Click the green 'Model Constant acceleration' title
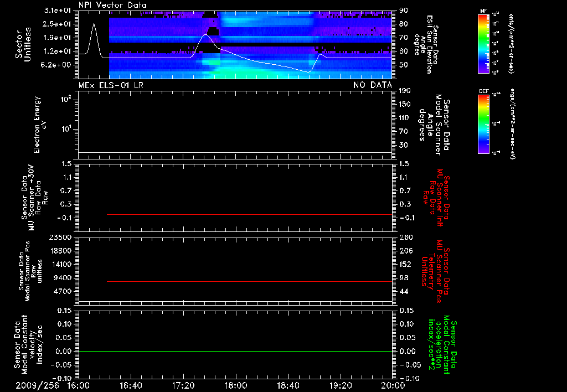Viewport: 567px width, 392px height. (x=442, y=344)
